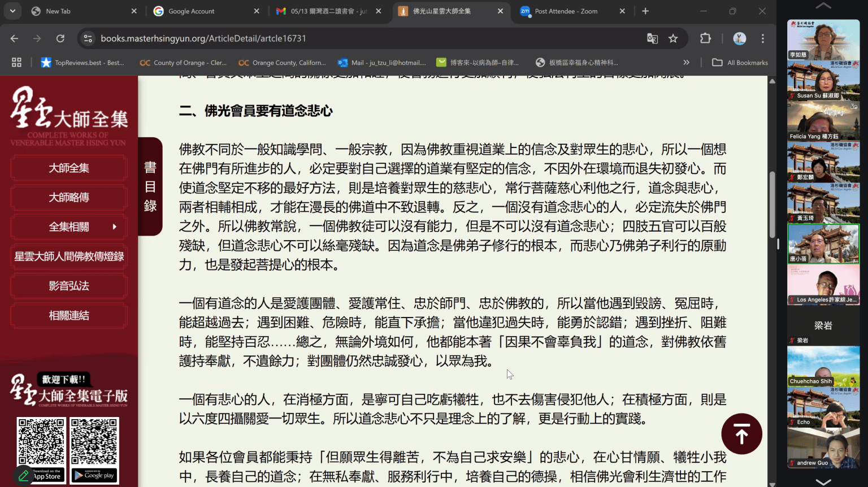Open the Chrome profile avatar

tap(741, 38)
